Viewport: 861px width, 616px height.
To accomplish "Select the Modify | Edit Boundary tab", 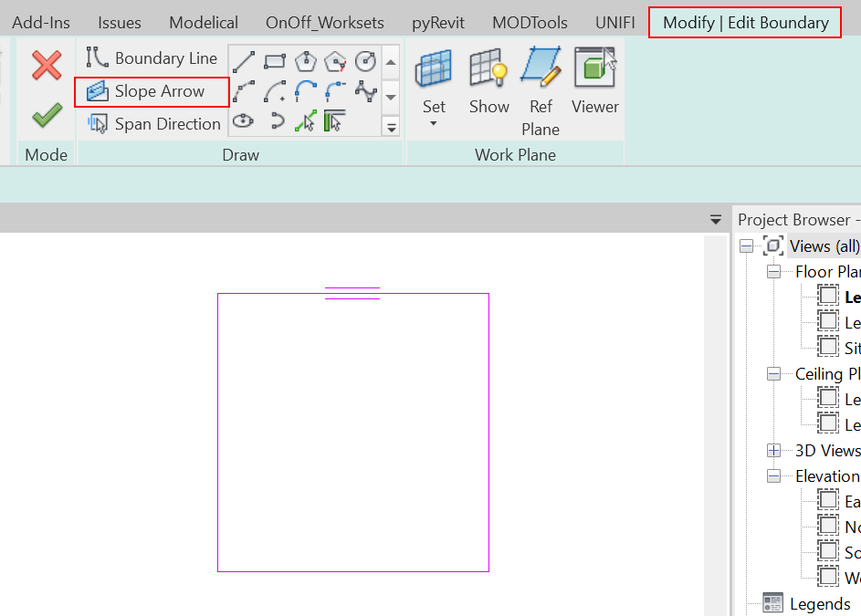I will [745, 23].
